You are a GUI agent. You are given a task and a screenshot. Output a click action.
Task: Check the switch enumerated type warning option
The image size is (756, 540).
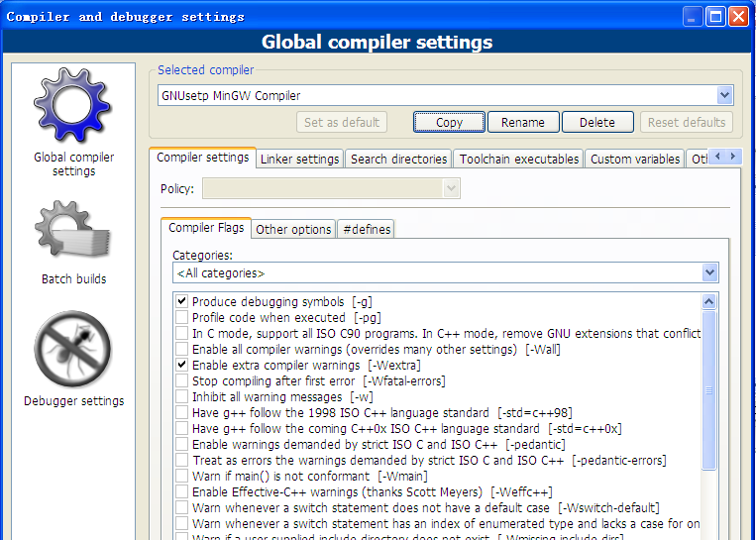[181, 523]
